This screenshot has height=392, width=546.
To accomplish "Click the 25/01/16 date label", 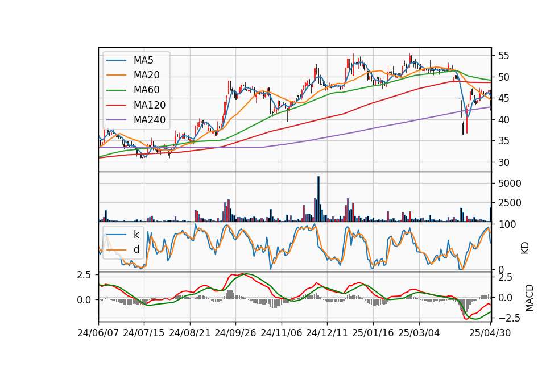I will coord(373,333).
